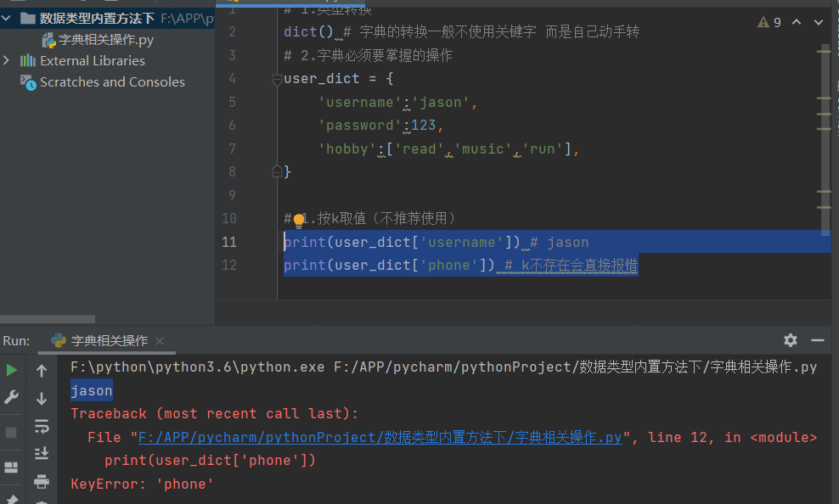Click the 'hobby' list code line

click(448, 149)
